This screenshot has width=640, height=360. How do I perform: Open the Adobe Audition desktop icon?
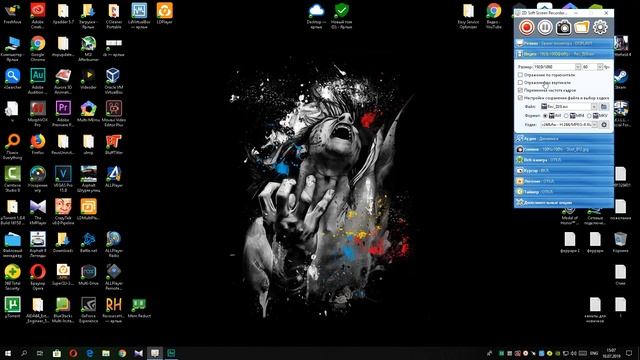[x=38, y=80]
